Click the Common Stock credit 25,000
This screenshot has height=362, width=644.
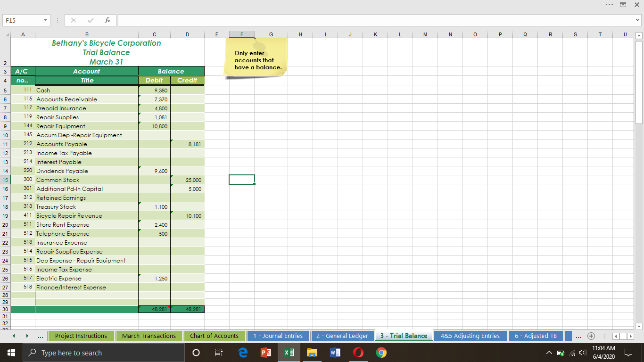[x=188, y=180]
